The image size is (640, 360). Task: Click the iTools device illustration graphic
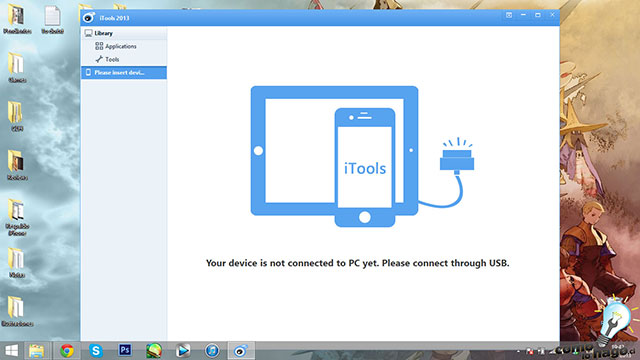coord(362,156)
